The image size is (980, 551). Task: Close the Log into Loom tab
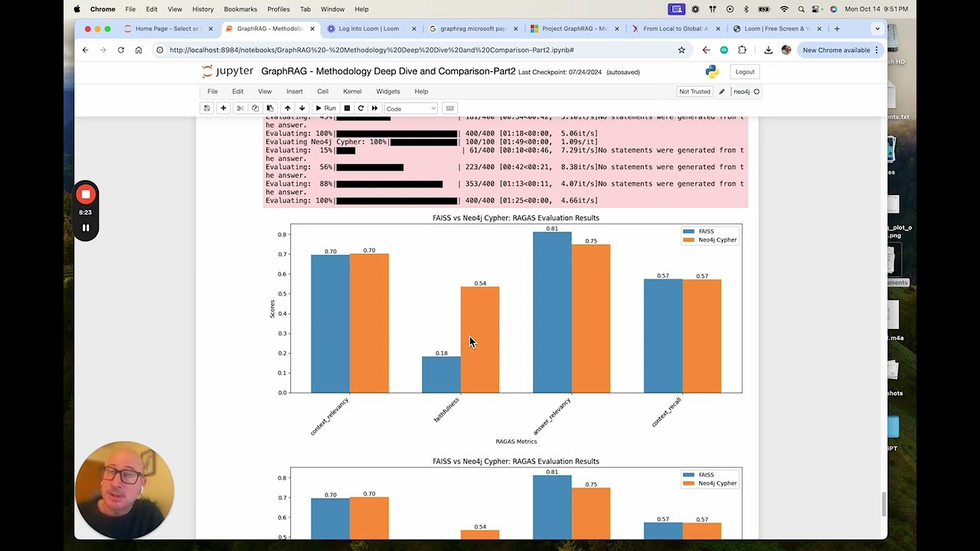point(414,29)
